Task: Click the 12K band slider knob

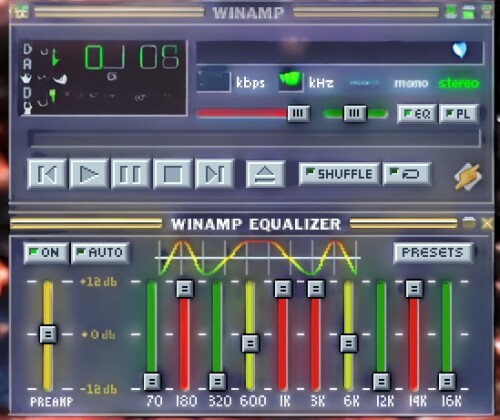Action: tap(381, 381)
